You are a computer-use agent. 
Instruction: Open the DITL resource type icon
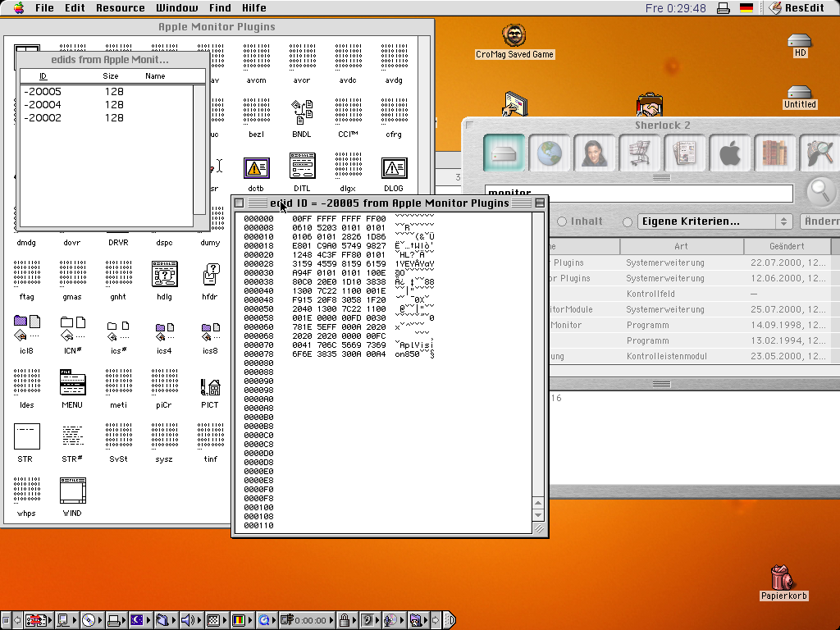point(302,167)
